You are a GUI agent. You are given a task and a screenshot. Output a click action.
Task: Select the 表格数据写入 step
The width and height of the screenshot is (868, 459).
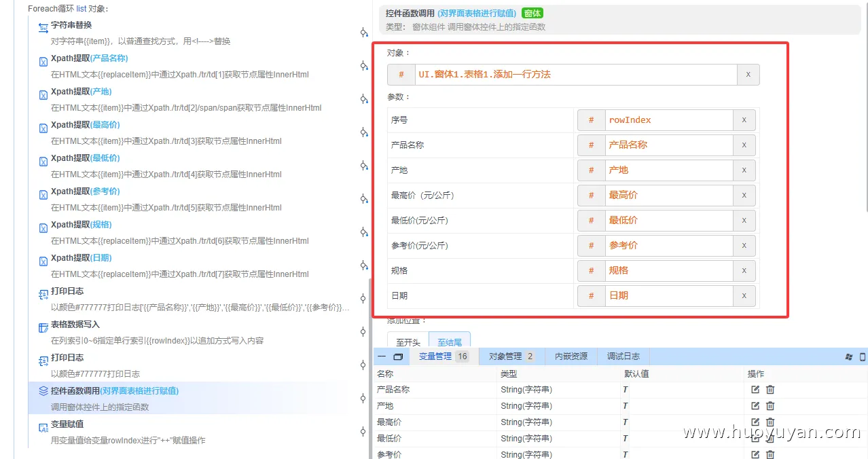click(197, 332)
